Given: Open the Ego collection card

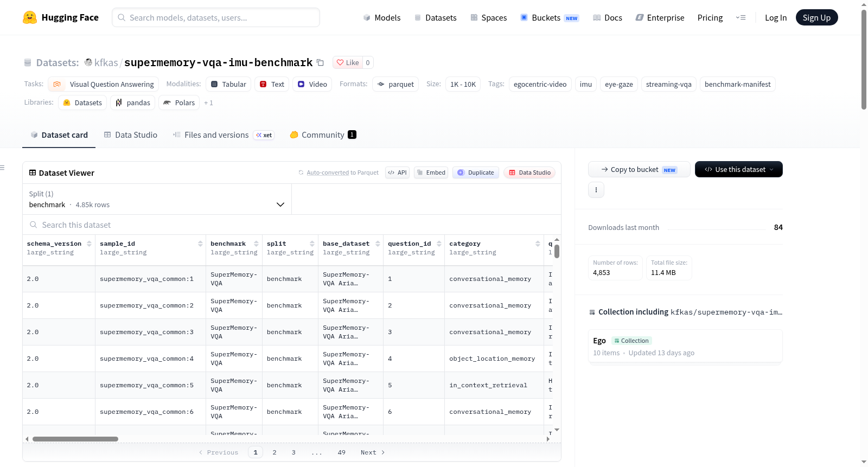Looking at the screenshot, I should pyautogui.click(x=685, y=346).
